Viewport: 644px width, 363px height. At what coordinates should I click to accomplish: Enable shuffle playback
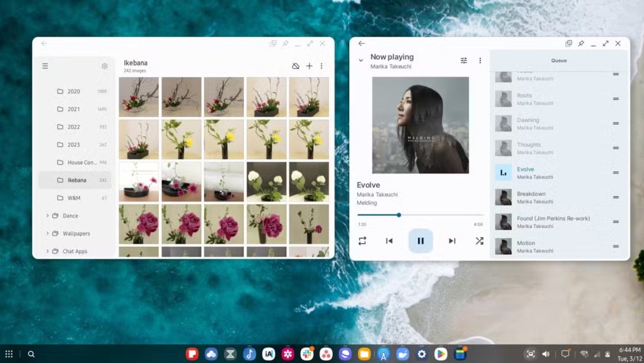click(x=479, y=240)
